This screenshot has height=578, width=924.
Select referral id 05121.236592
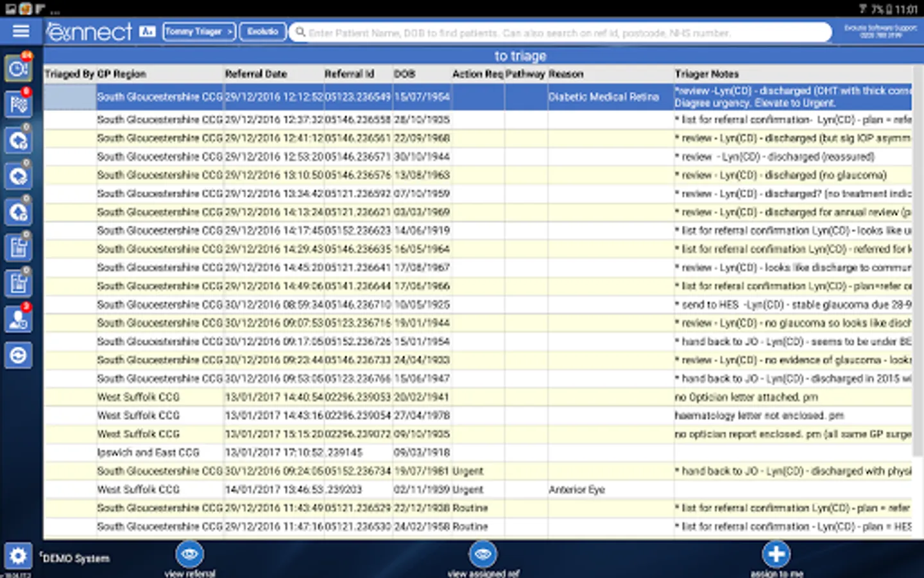tap(357, 194)
